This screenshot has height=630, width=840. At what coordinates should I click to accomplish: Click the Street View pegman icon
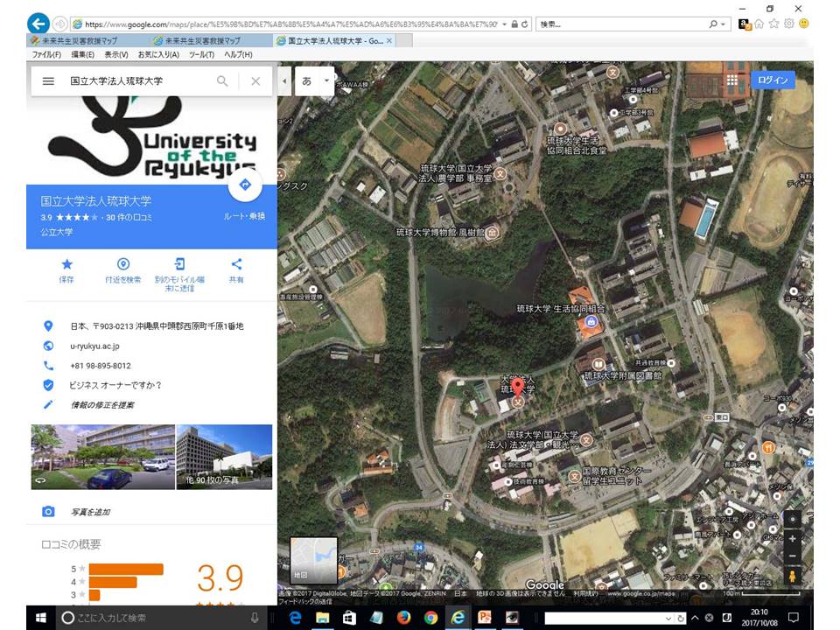click(x=793, y=577)
